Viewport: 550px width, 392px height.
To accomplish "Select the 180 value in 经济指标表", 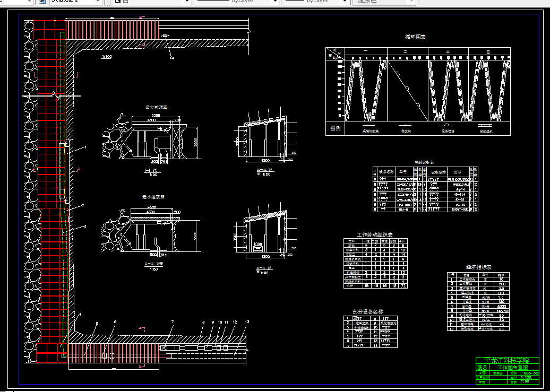I will point(501,301).
